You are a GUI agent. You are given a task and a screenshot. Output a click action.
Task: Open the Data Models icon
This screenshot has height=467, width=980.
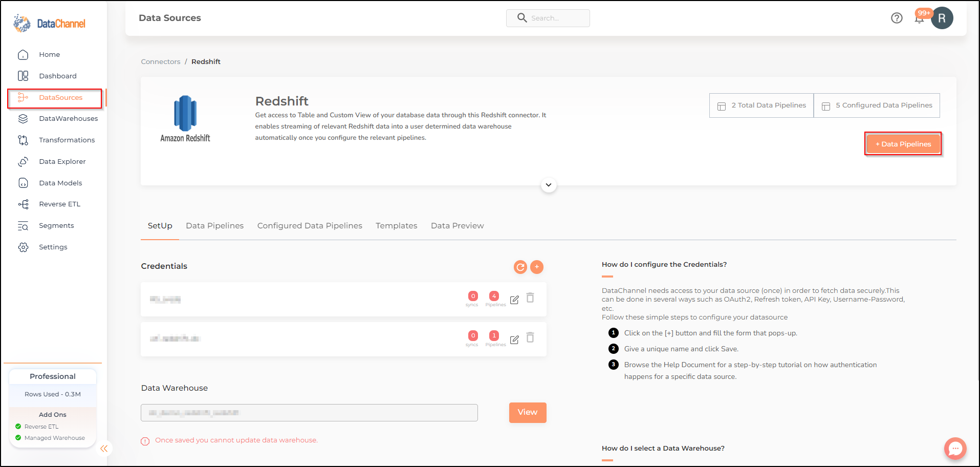pyautogui.click(x=23, y=183)
